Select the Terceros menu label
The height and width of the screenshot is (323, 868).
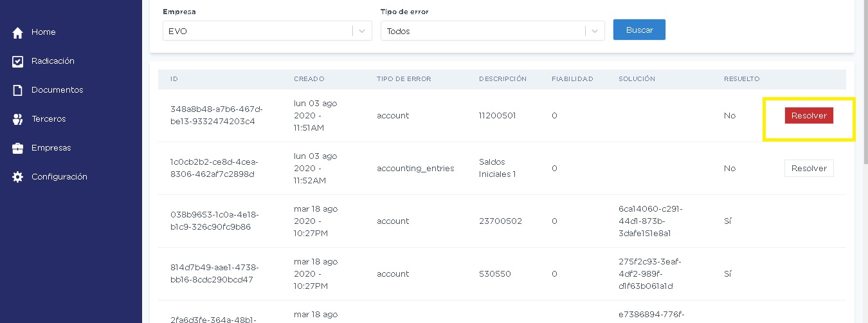click(x=49, y=119)
